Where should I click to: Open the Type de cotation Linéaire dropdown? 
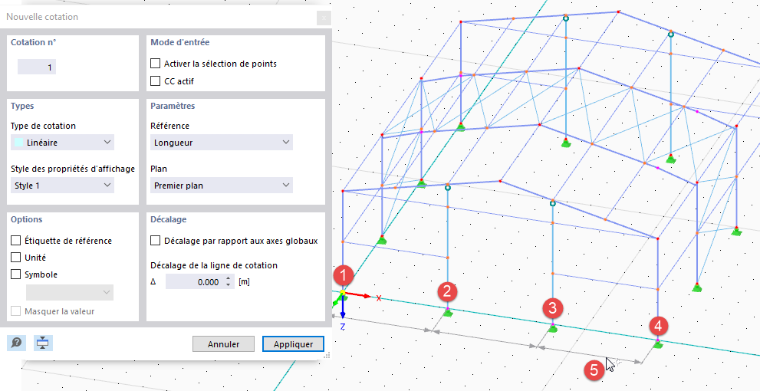[62, 142]
